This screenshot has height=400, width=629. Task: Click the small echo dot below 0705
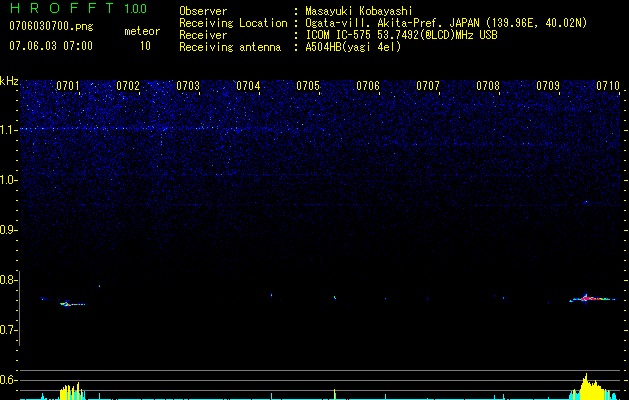[335, 298]
